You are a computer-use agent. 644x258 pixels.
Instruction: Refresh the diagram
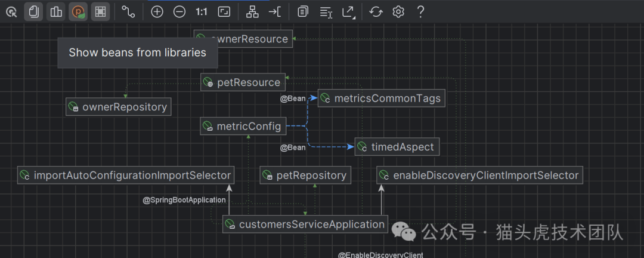[x=376, y=11]
